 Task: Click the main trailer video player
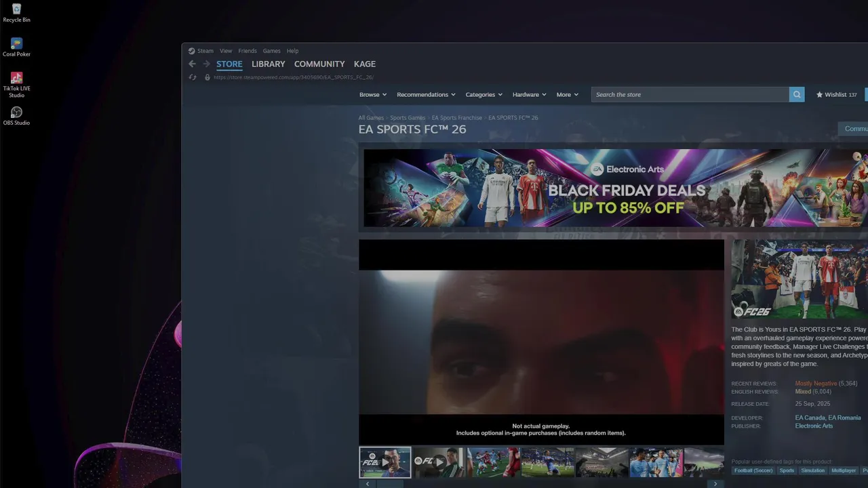click(541, 342)
